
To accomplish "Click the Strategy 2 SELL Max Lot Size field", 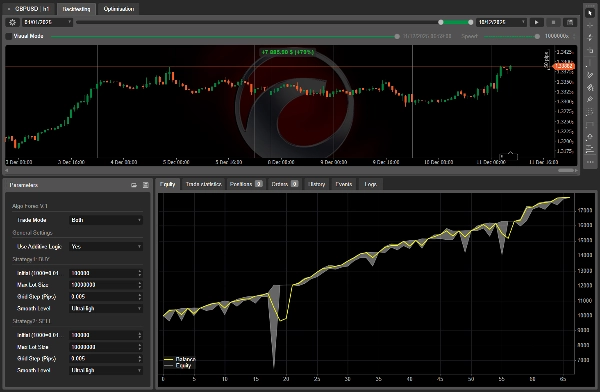I will (x=106, y=347).
